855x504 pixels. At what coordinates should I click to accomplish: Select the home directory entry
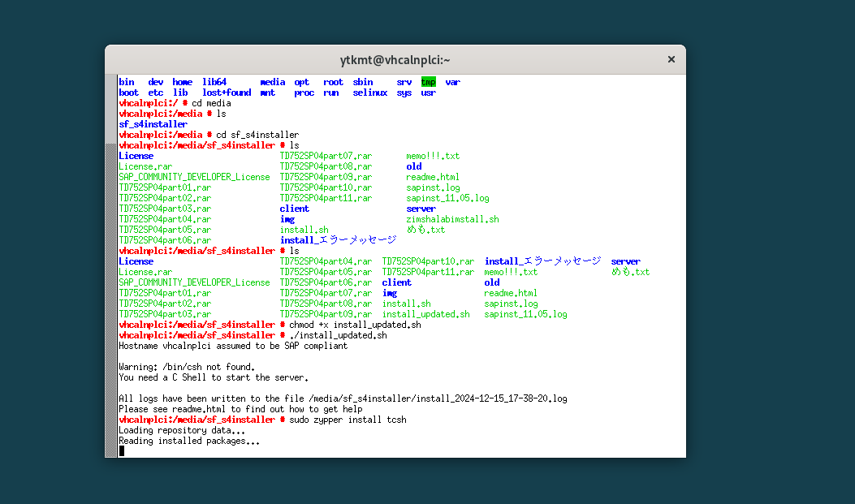pyautogui.click(x=182, y=82)
